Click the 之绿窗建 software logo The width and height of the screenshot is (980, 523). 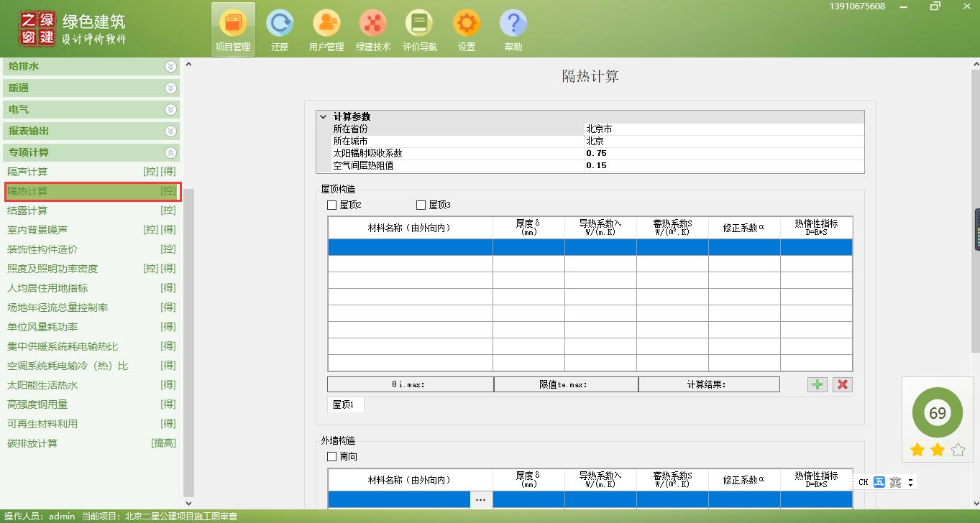pyautogui.click(x=38, y=29)
